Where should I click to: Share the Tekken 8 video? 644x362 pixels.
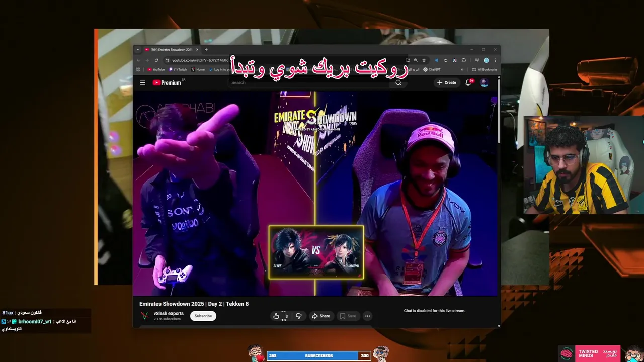tap(320, 316)
